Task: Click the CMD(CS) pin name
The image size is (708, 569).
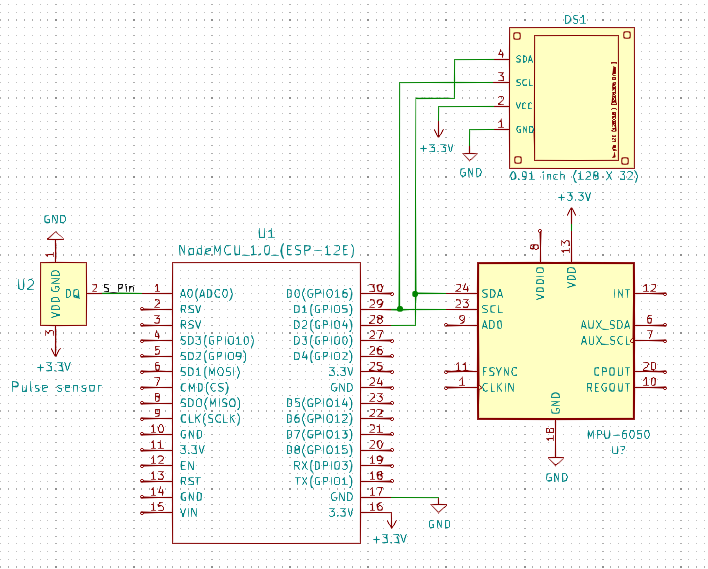Action: coord(204,387)
